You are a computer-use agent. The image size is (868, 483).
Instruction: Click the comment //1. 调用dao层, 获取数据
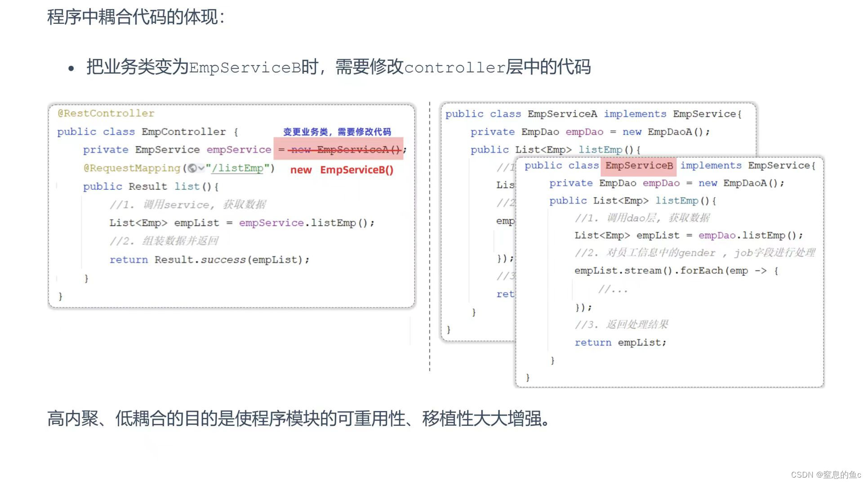point(642,218)
